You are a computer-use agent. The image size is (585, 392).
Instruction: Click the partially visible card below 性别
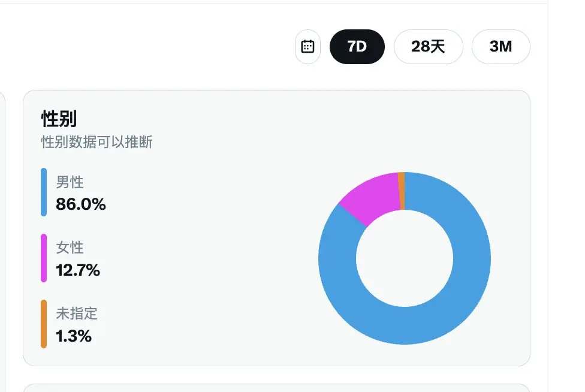pos(276,388)
